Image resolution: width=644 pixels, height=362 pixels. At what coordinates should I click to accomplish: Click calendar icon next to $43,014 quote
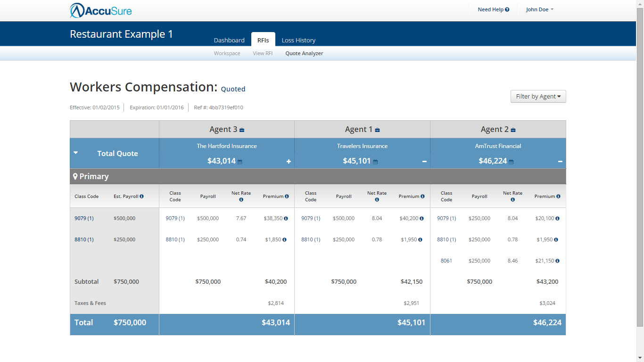pos(239,162)
